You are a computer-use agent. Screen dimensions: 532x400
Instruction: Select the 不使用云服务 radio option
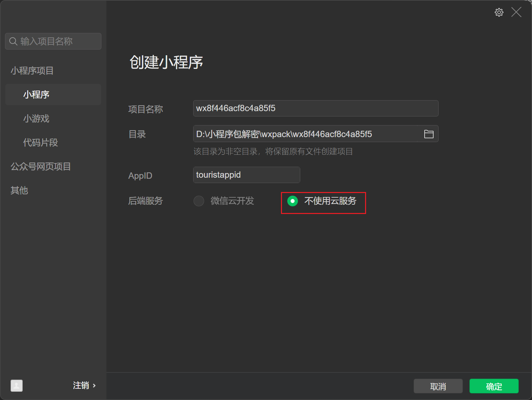(293, 201)
